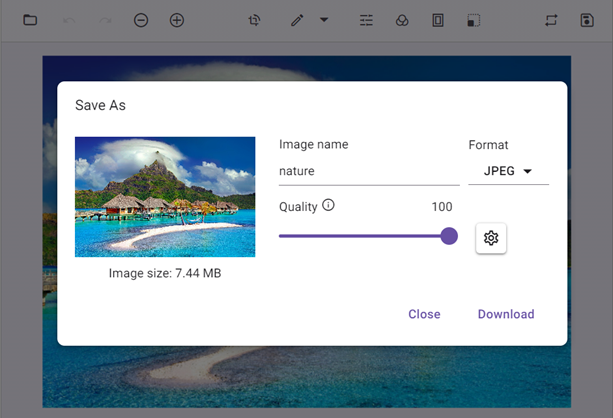Open the folder icon in toolbar
613x418 pixels.
30,20
